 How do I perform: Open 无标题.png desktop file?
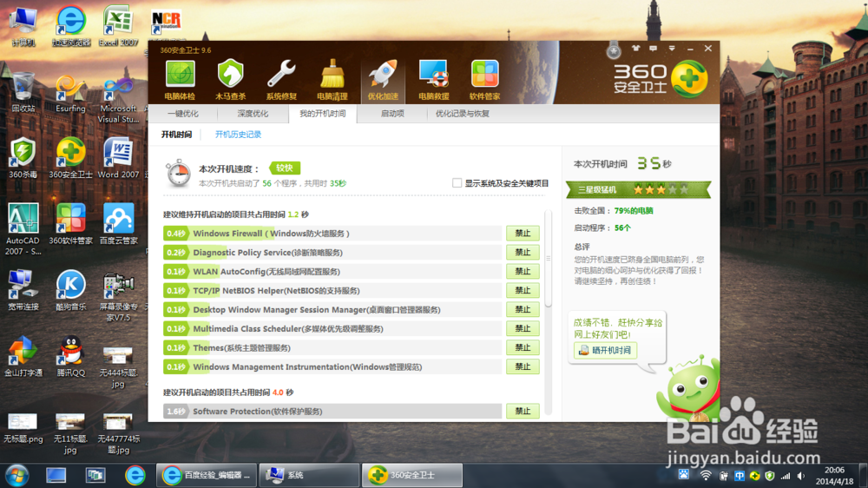(x=23, y=427)
